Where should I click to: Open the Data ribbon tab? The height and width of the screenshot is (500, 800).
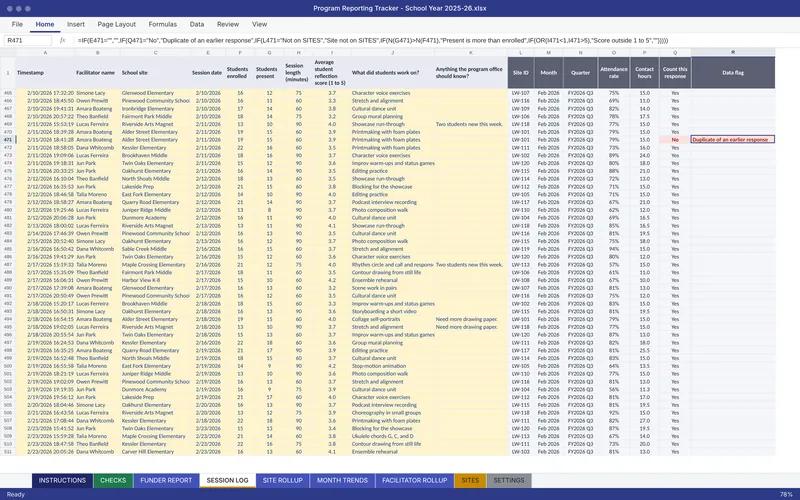coord(197,24)
